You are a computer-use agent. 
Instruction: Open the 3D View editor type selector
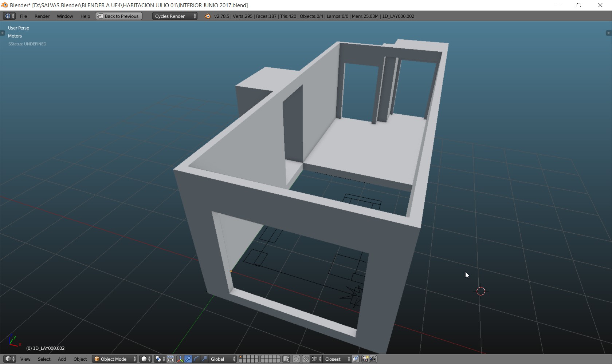[x=9, y=359]
